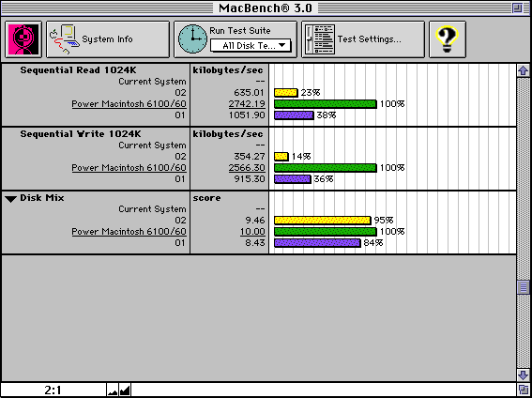Viewport: 532px width, 398px height.
Task: Click the purple 38% Sequential Read bar
Action: point(294,115)
